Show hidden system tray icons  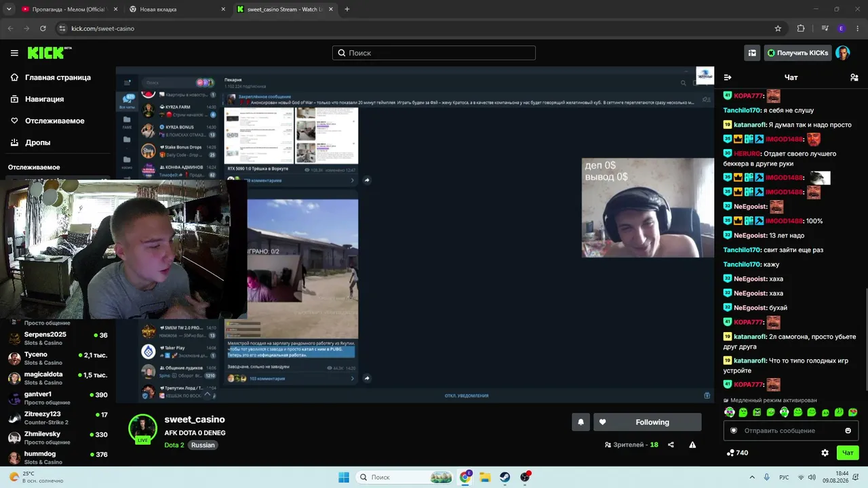pyautogui.click(x=753, y=477)
